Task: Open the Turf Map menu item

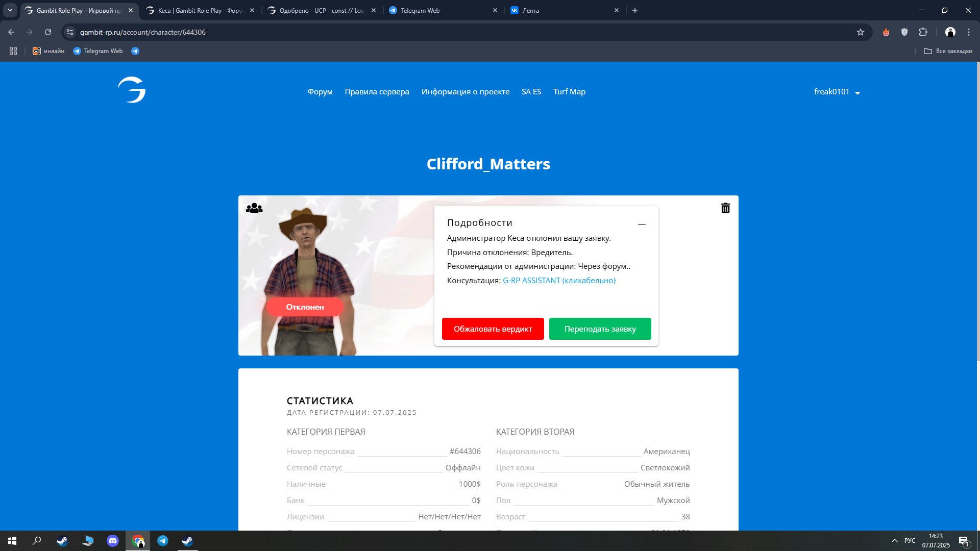Action: (x=569, y=92)
